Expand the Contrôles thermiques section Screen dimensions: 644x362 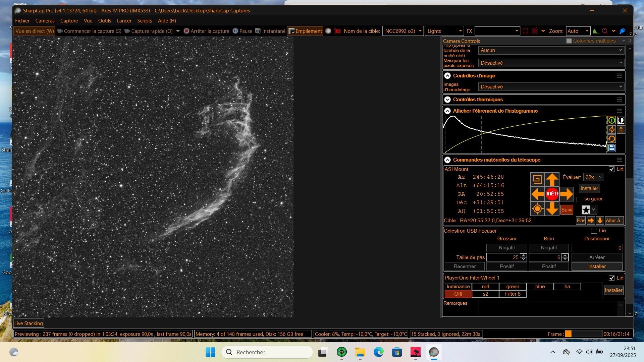click(447, 100)
